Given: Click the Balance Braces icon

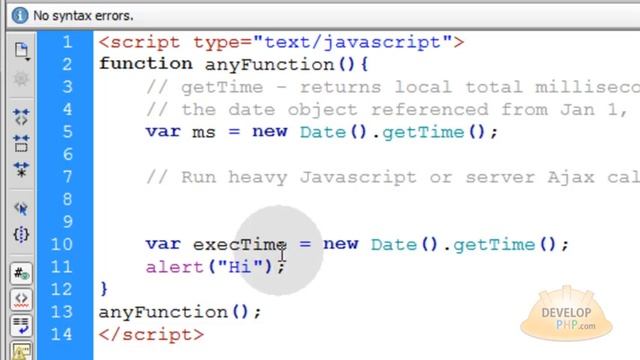Looking at the screenshot, I should [21, 235].
